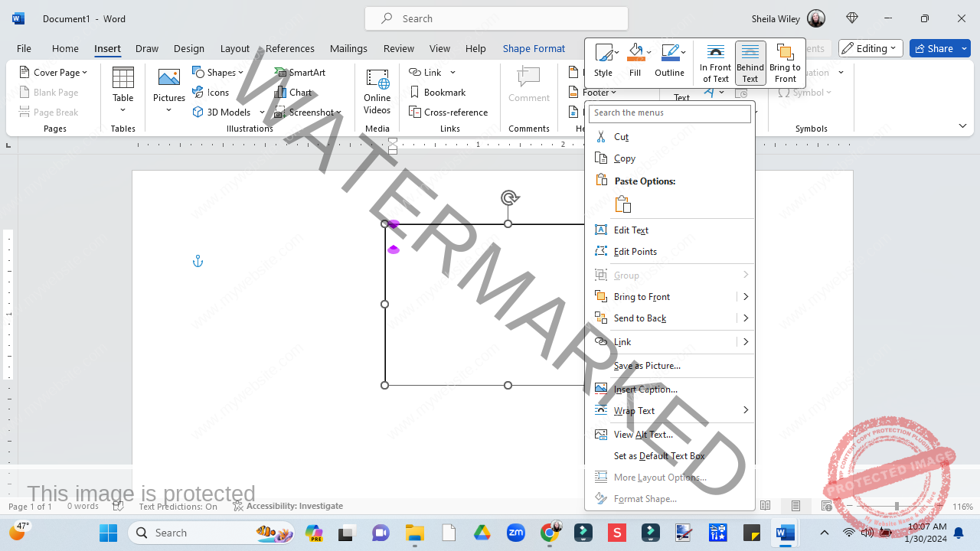Viewport: 980px width, 551px height.
Task: Open the Link submenu arrow
Action: coord(745,342)
